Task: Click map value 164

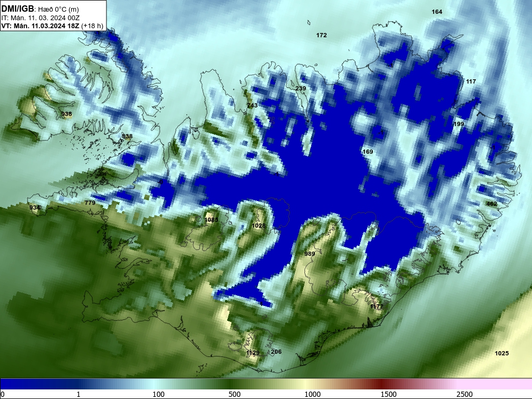Action: click(437, 12)
